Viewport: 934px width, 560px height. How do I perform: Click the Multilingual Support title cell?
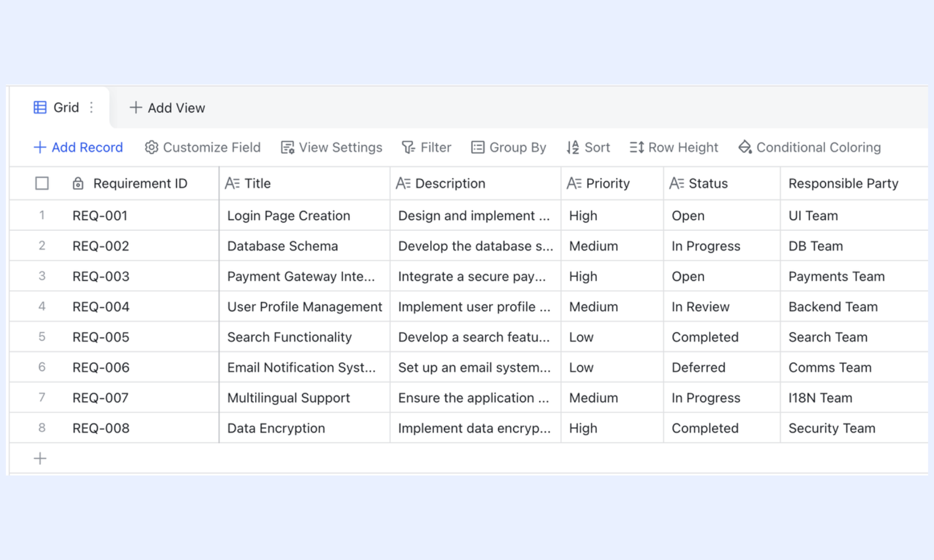click(x=304, y=398)
